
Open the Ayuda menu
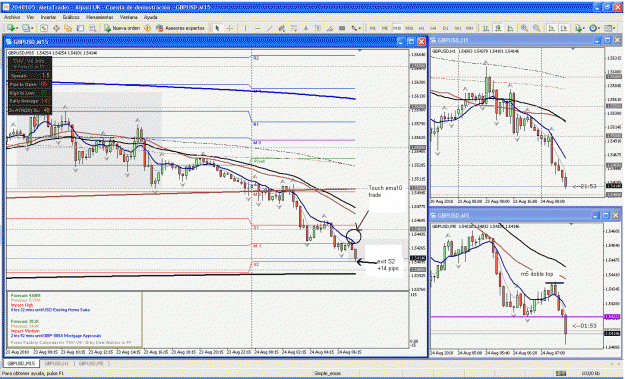tap(150, 17)
